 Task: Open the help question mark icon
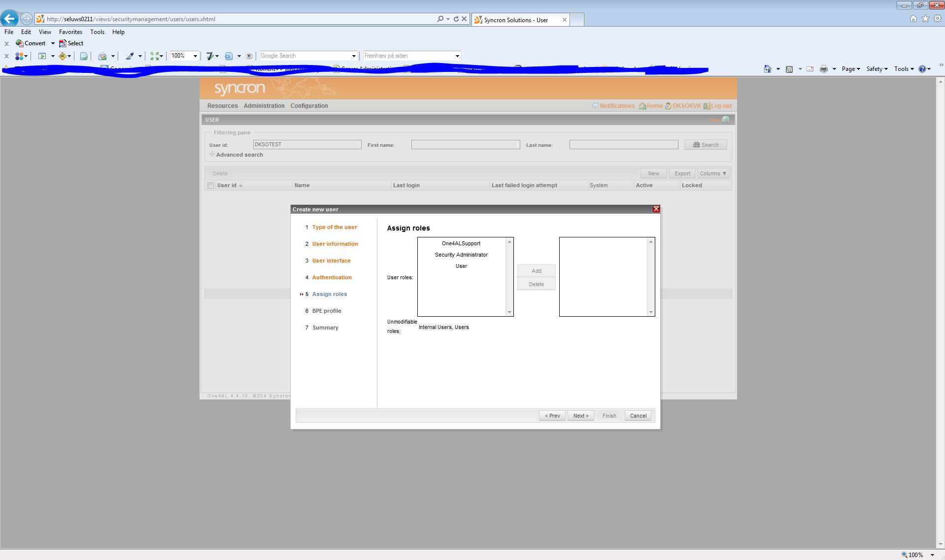922,69
